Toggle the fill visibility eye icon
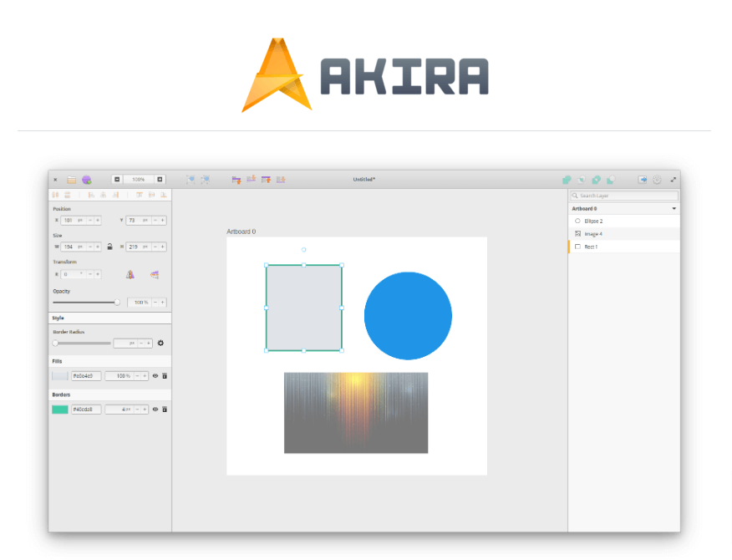This screenshot has width=732, height=560. pos(155,375)
